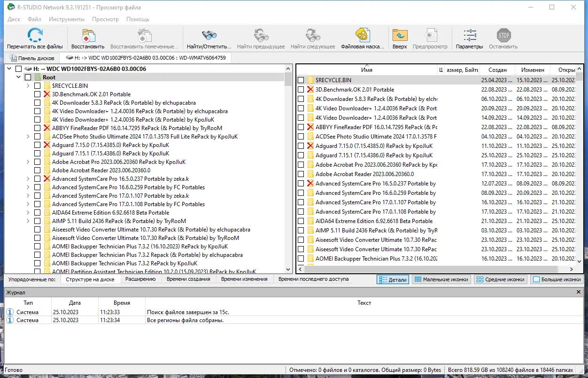Tick checkbox for 4K Downloader 5.8.3 in left tree
The height and width of the screenshot is (378, 588).
click(38, 103)
